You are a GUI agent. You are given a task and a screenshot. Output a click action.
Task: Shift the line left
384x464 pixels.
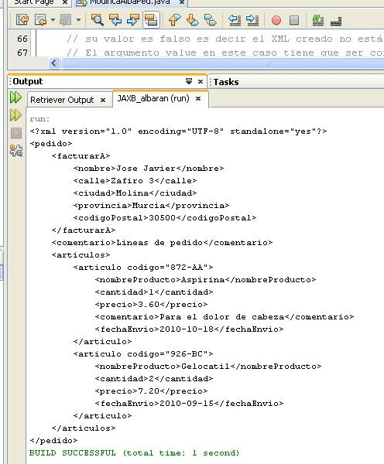point(234,20)
